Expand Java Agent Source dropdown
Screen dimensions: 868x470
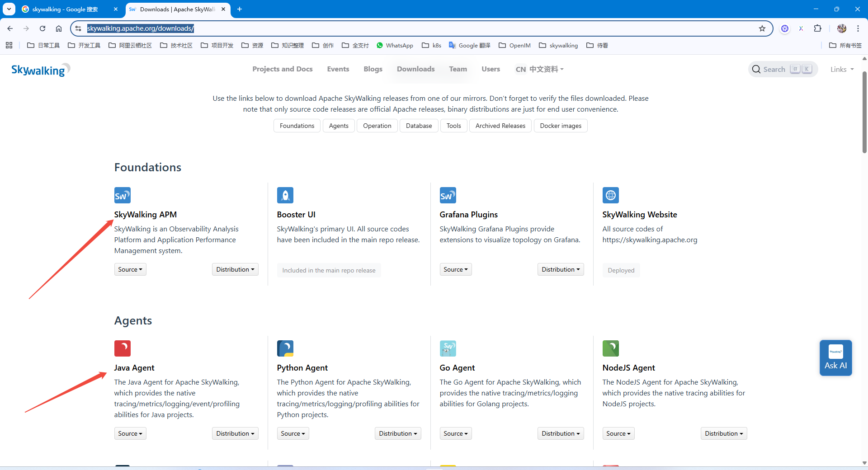tap(130, 433)
